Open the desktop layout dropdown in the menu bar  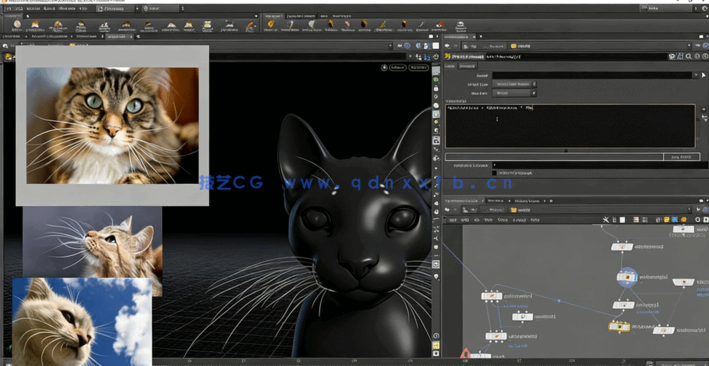coord(115,9)
